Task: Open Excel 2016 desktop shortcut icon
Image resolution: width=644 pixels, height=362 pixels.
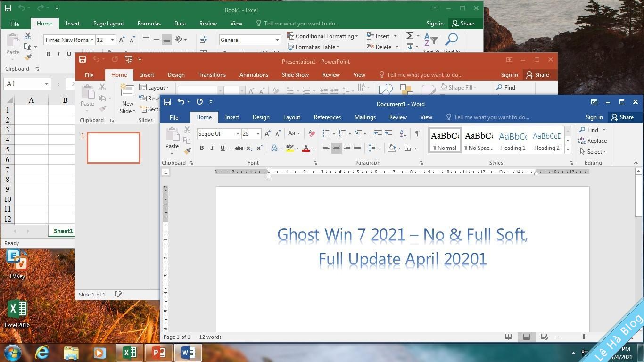Action: [17, 313]
